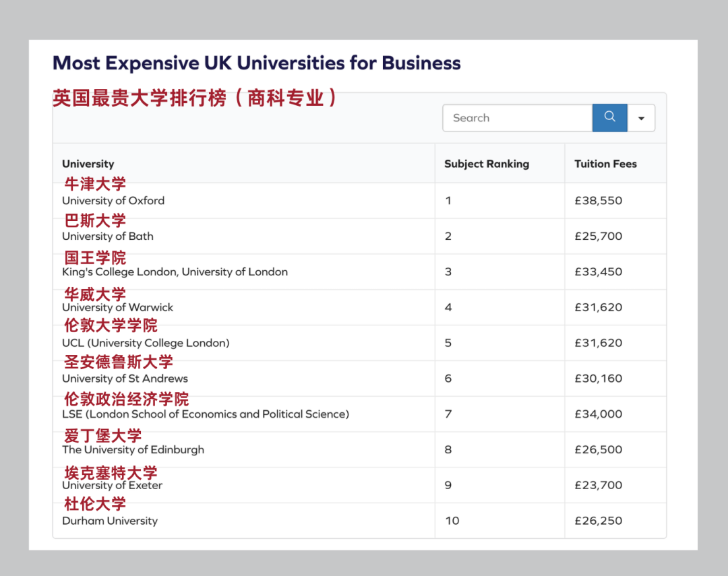Viewport: 728px width, 576px height.
Task: Click ranking number 3 for King's College
Action: (448, 272)
